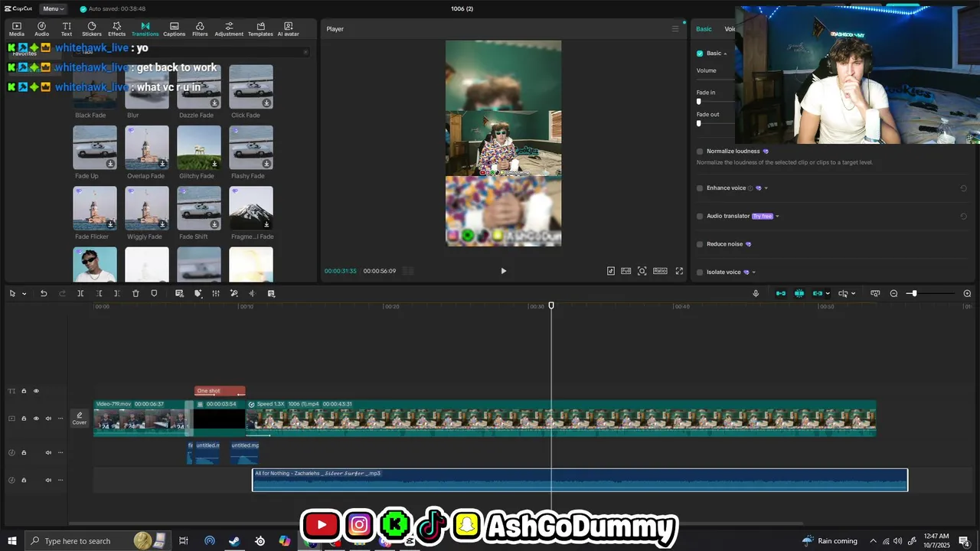
Task: Download the Fragment Fade transition
Action: point(266,224)
